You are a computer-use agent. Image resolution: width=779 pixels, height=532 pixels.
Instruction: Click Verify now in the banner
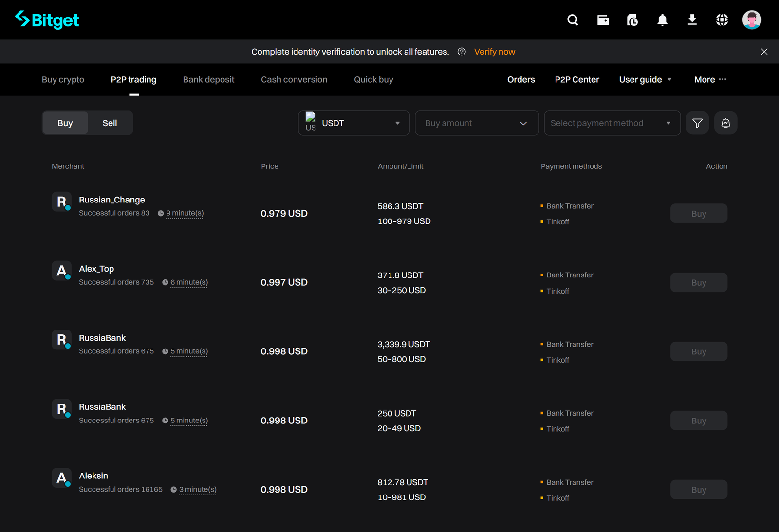click(x=494, y=51)
